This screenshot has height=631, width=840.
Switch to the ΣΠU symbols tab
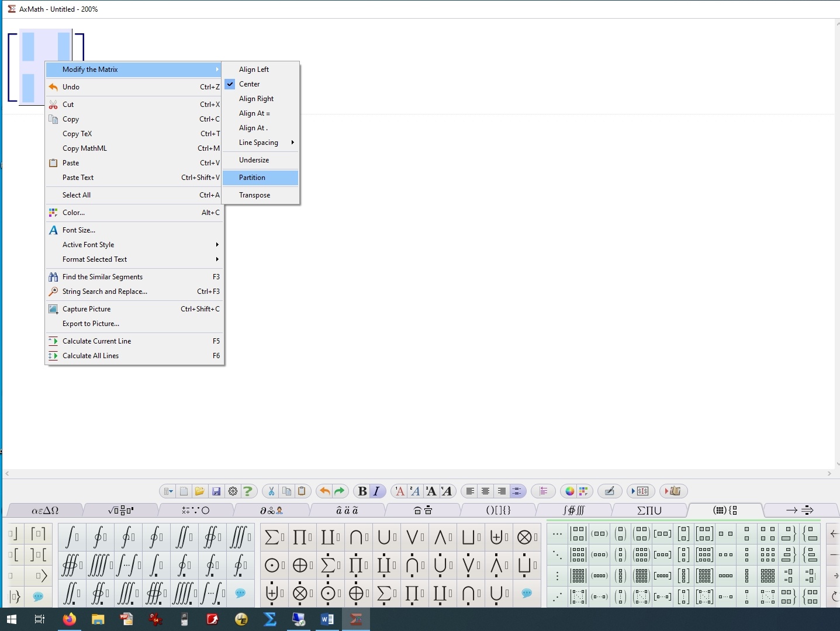649,511
